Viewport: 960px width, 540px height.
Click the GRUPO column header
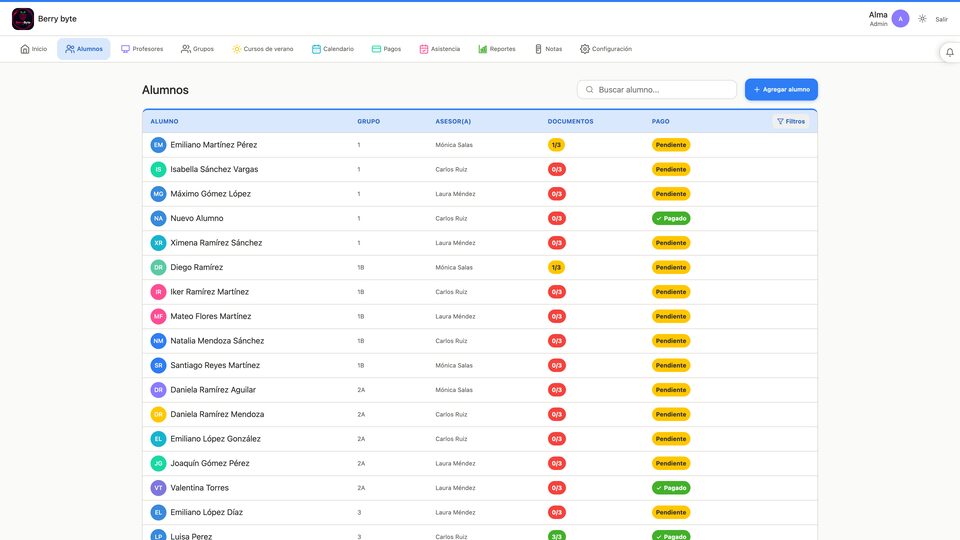tap(369, 121)
